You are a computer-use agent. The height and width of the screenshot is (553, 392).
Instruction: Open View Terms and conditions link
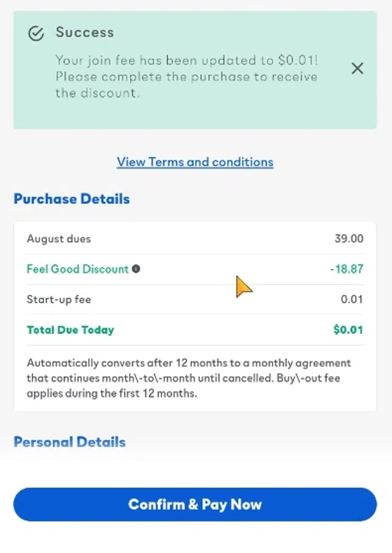tap(195, 162)
